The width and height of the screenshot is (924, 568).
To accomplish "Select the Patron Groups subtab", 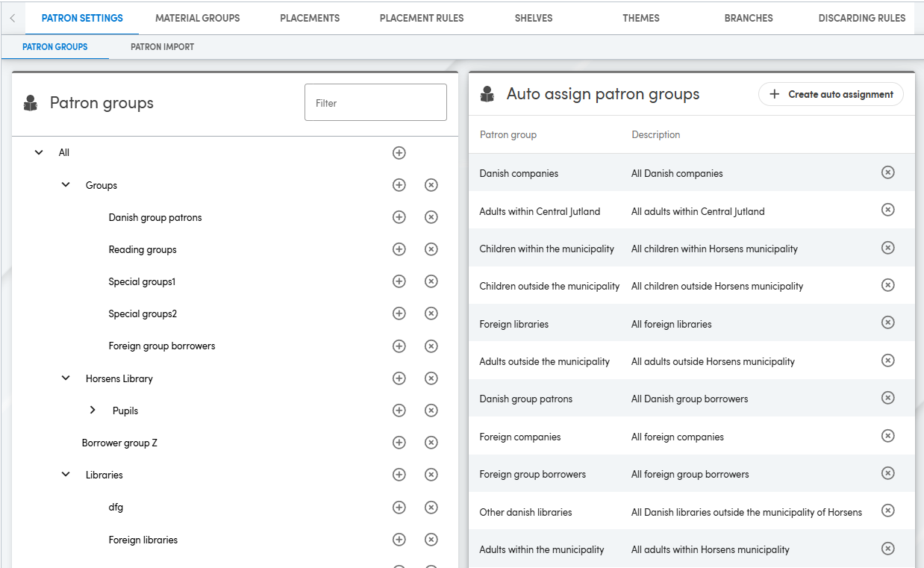I will (55, 47).
